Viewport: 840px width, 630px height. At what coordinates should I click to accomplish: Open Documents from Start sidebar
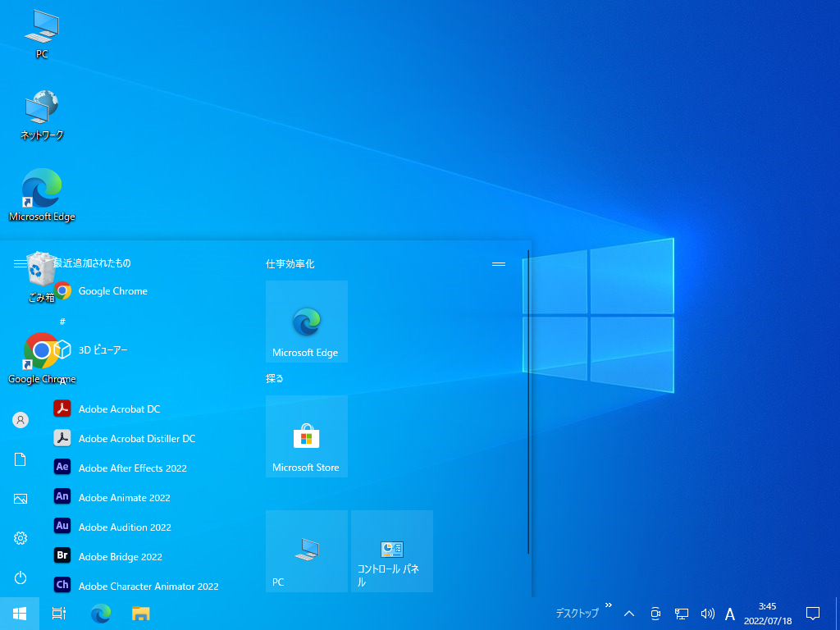click(x=21, y=459)
